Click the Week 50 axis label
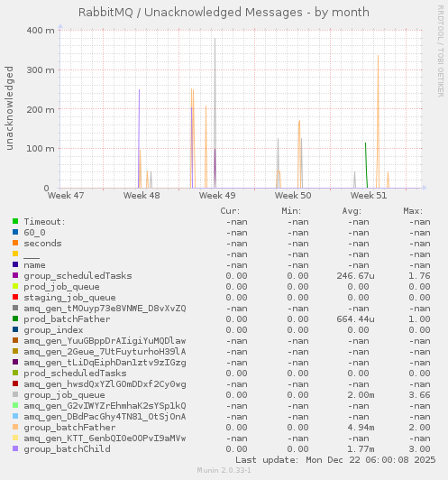 (x=293, y=195)
